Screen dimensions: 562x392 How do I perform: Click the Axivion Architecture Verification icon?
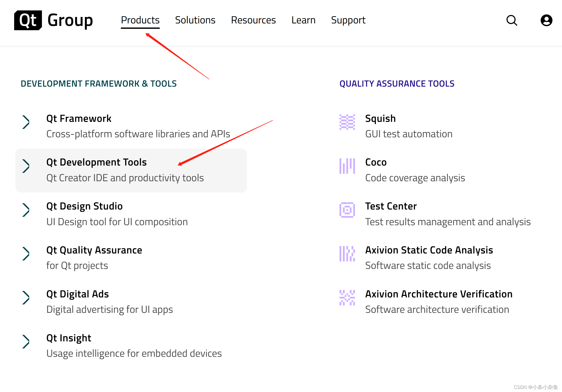347,298
